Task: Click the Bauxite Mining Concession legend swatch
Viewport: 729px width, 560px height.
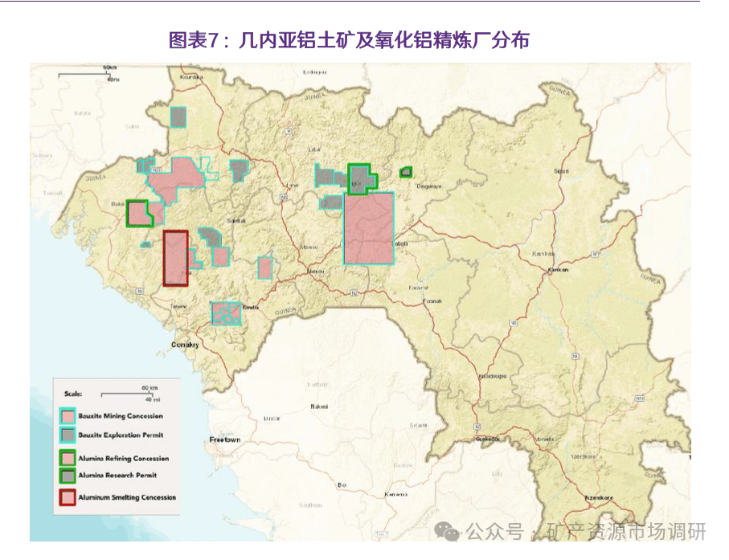Action: pyautogui.click(x=68, y=415)
